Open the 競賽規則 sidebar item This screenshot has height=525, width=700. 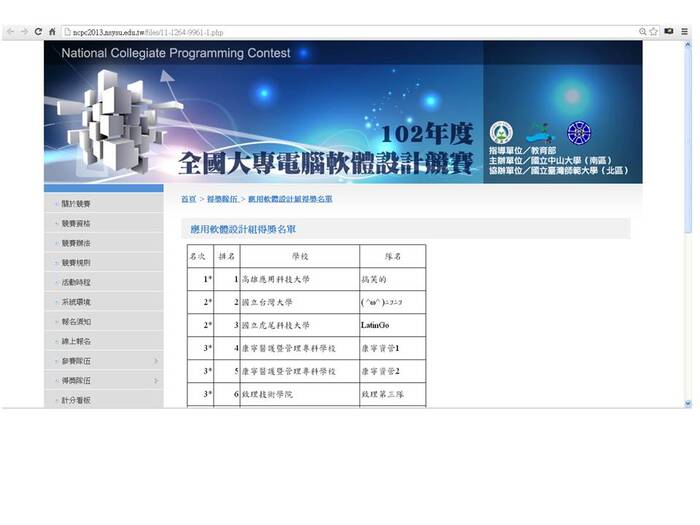point(104,262)
